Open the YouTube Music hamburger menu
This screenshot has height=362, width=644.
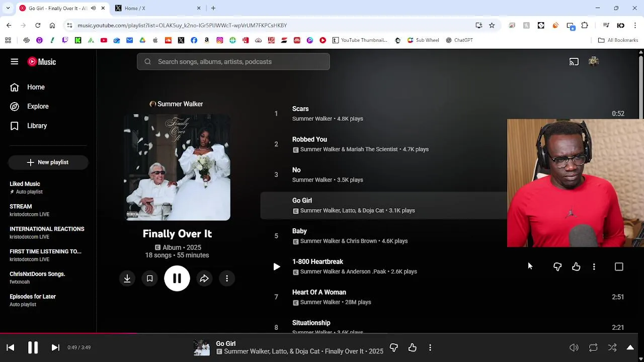(15, 62)
